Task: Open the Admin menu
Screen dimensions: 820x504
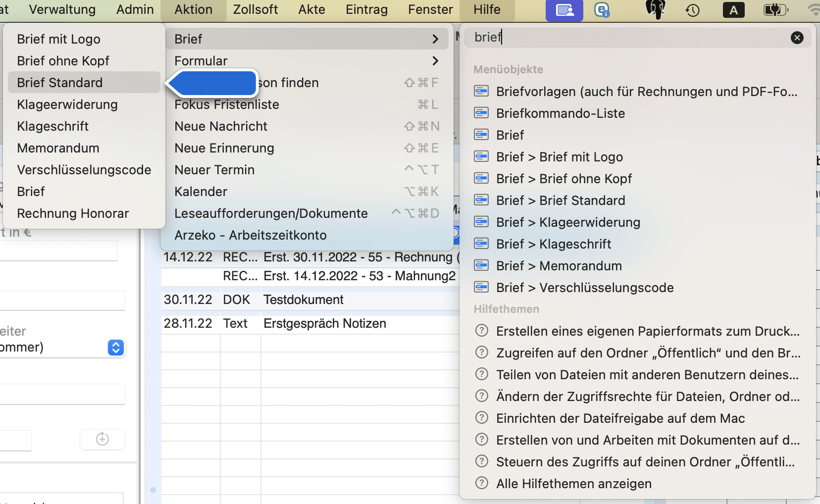Action: tap(135, 9)
